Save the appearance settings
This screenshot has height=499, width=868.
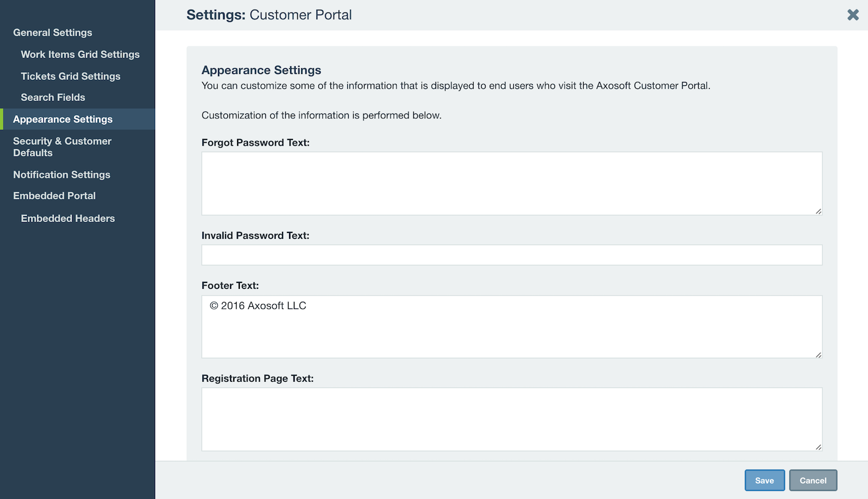tap(764, 480)
